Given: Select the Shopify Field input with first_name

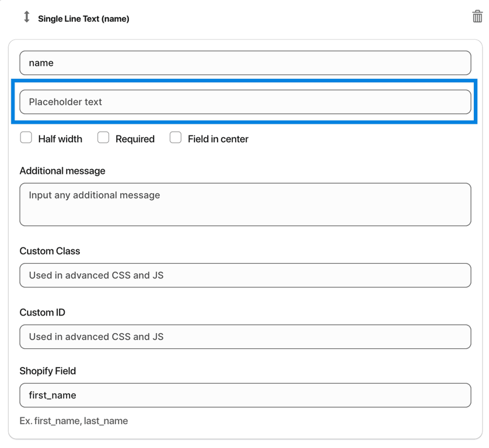Looking at the screenshot, I should [245, 395].
